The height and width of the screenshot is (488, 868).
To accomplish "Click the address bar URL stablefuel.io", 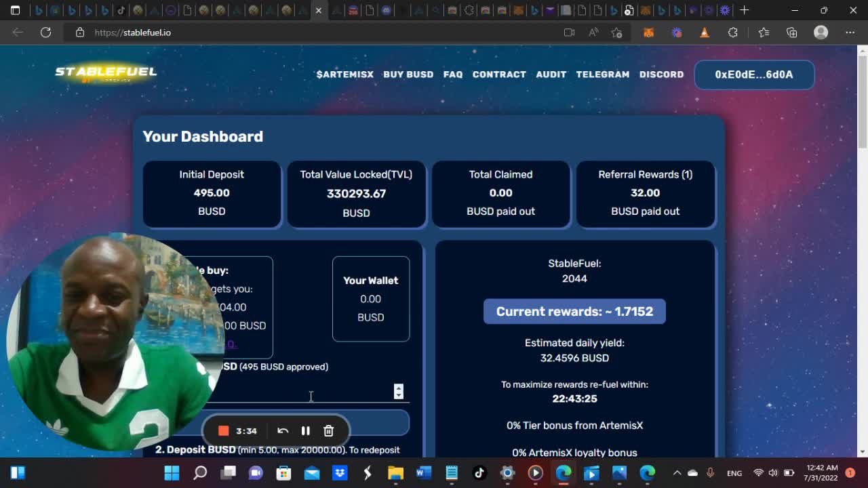I will [133, 33].
